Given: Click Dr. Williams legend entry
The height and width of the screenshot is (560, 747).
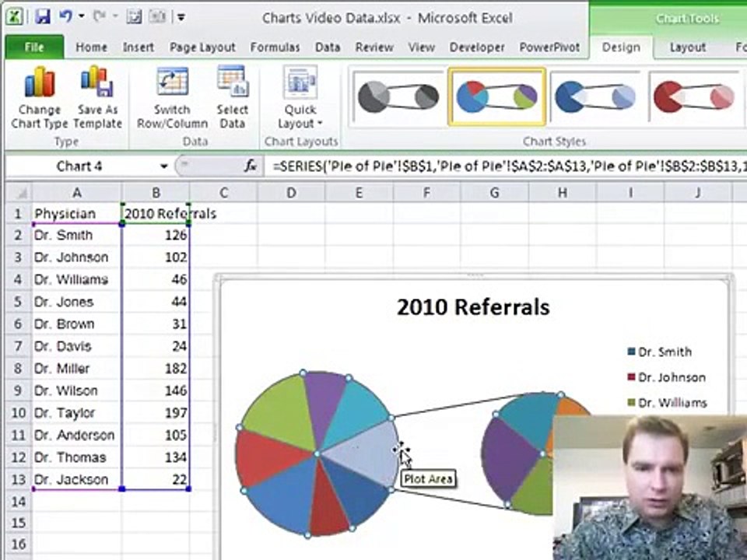Looking at the screenshot, I should click(x=667, y=402).
